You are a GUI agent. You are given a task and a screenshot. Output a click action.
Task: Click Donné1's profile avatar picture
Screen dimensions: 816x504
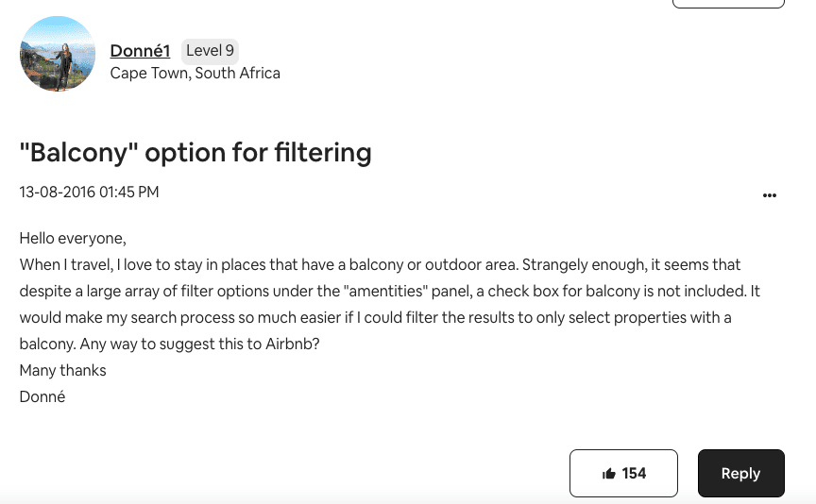point(58,54)
